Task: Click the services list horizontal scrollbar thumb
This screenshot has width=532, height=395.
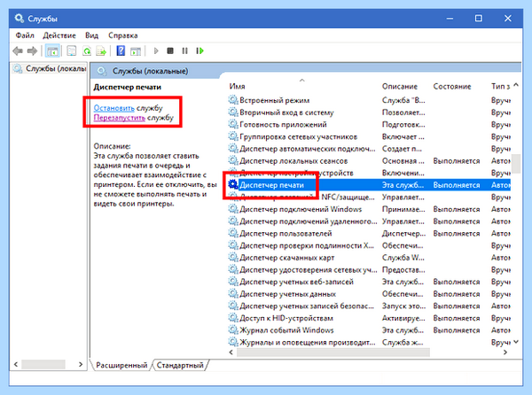Action: (333, 352)
